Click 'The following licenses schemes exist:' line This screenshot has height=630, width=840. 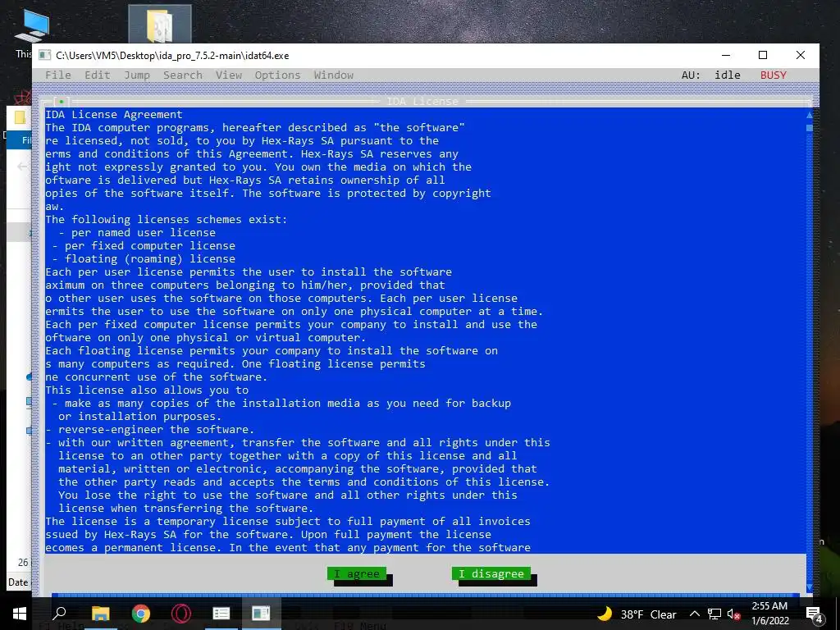point(166,219)
